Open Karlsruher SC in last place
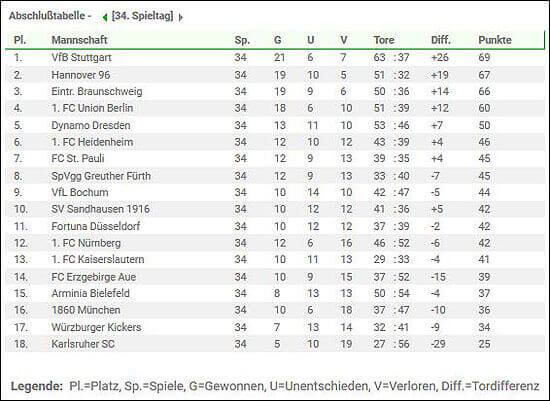This screenshot has height=401, width=550. coord(83,344)
